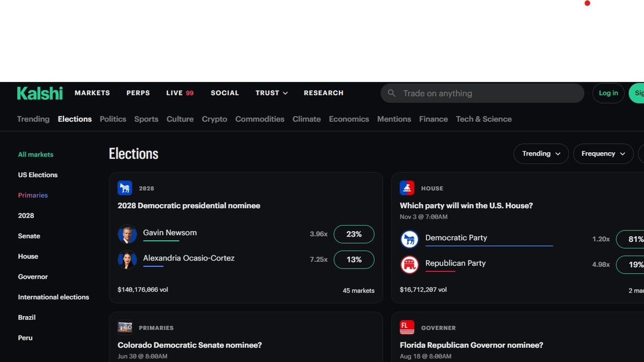
Task: Click the Alexandria Ocasio-Cortez name
Action: [x=189, y=258]
